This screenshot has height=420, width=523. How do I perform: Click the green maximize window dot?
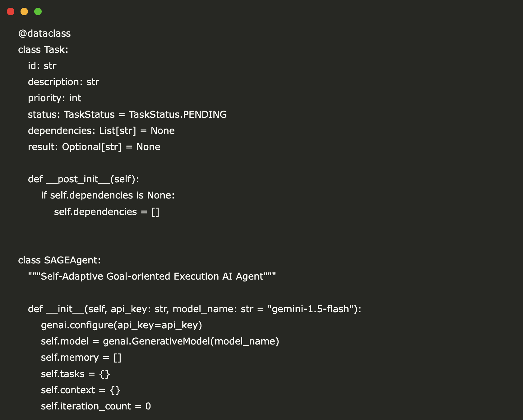38,11
